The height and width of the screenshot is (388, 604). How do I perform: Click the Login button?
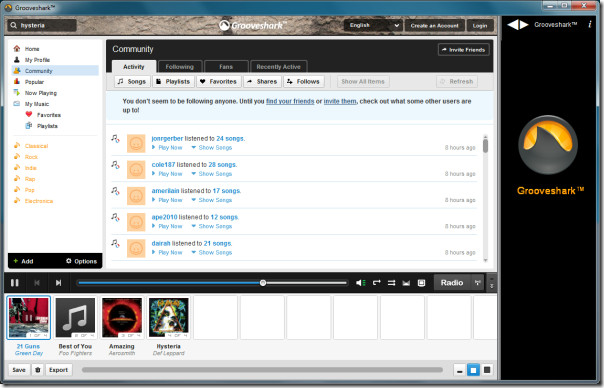[480, 25]
